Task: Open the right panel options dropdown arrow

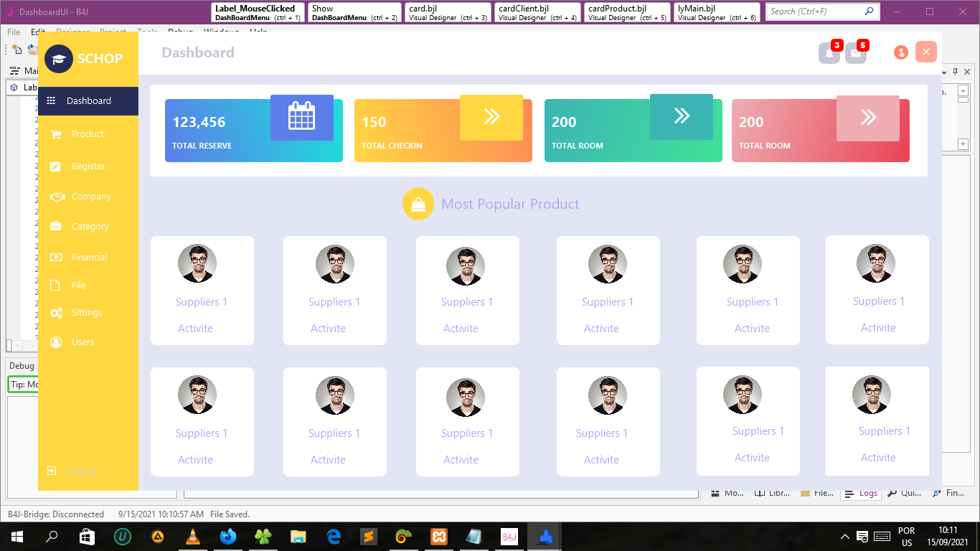Action: (944, 72)
